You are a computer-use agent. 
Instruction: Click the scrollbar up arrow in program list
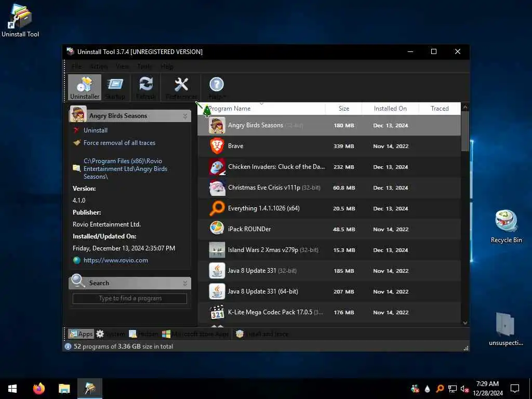[465, 107]
